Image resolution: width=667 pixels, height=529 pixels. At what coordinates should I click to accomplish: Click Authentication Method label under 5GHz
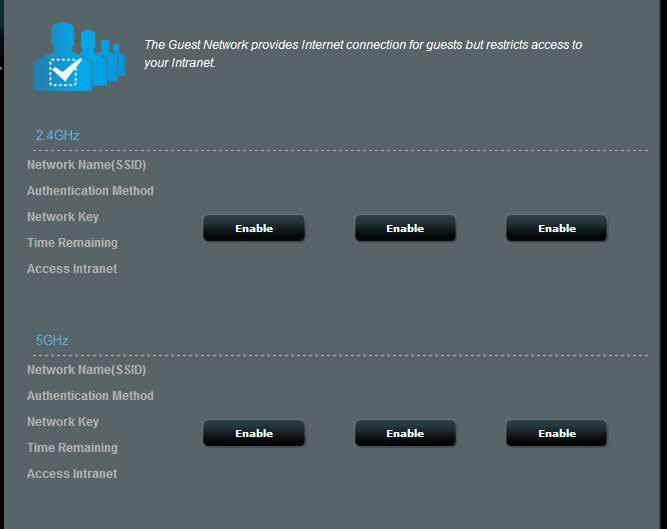90,396
